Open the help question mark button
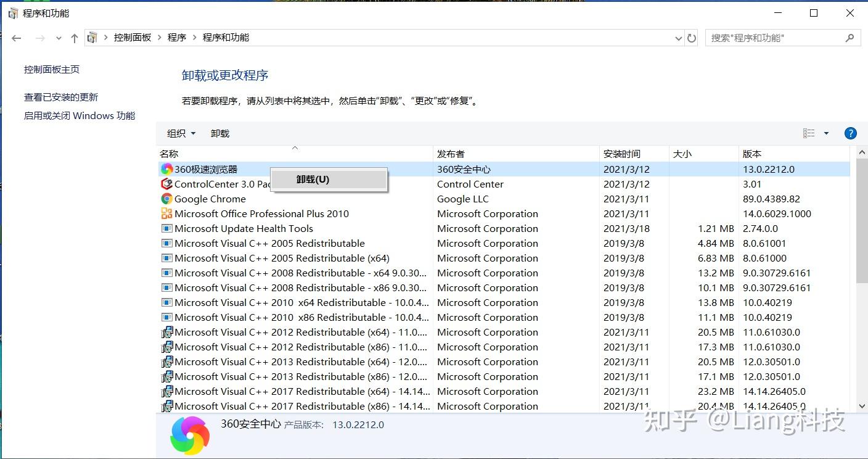 tap(850, 133)
